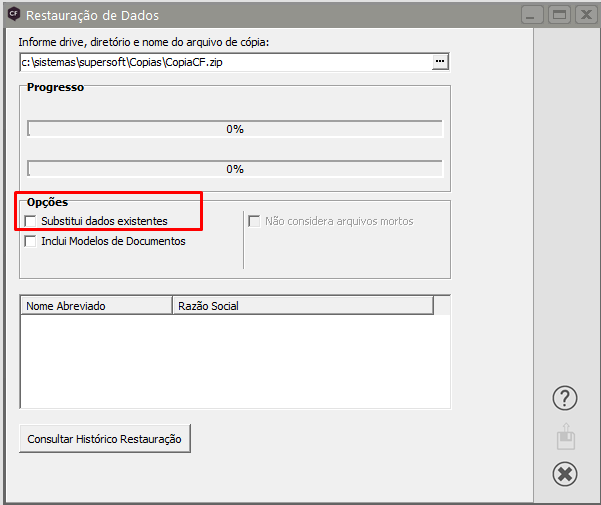Screen dimensions: 601x505
Task: Maximize the Restauração de Dados window
Action: (x=559, y=15)
